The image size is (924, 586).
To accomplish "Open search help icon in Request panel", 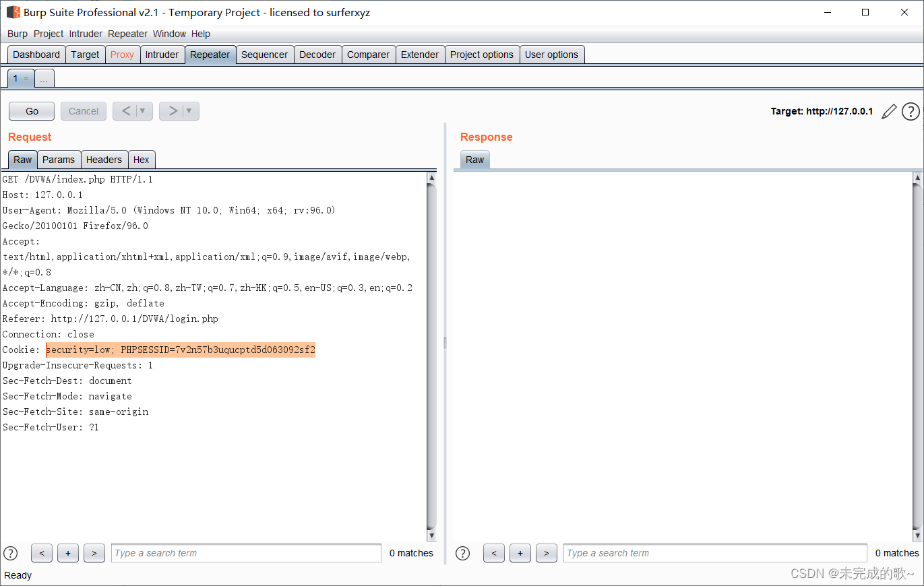I will 10,553.
